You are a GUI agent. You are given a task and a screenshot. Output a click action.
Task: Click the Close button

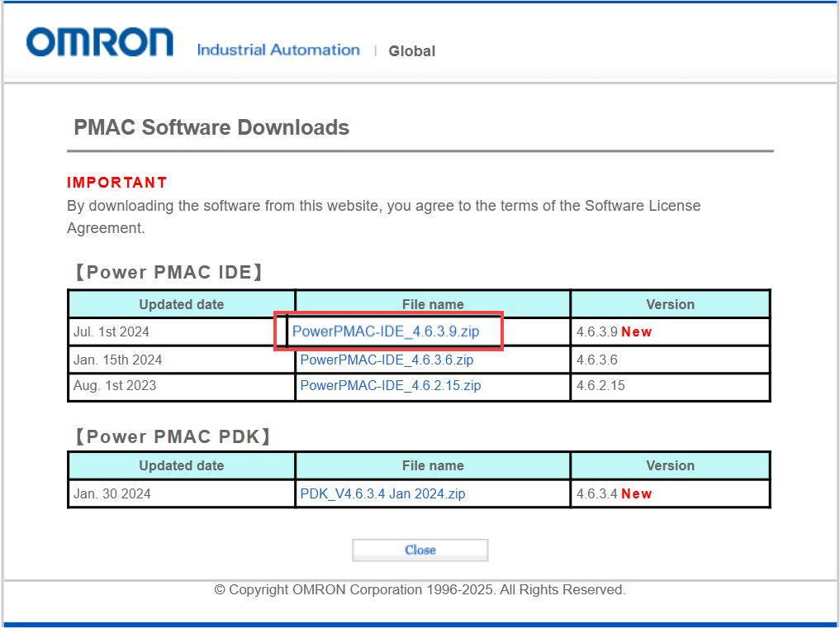420,550
